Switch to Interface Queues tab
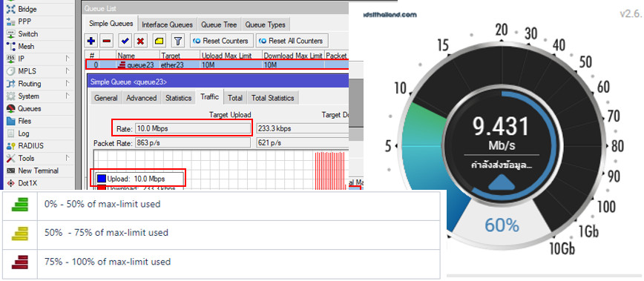Viewport: 644px width, 281px height. [x=168, y=24]
